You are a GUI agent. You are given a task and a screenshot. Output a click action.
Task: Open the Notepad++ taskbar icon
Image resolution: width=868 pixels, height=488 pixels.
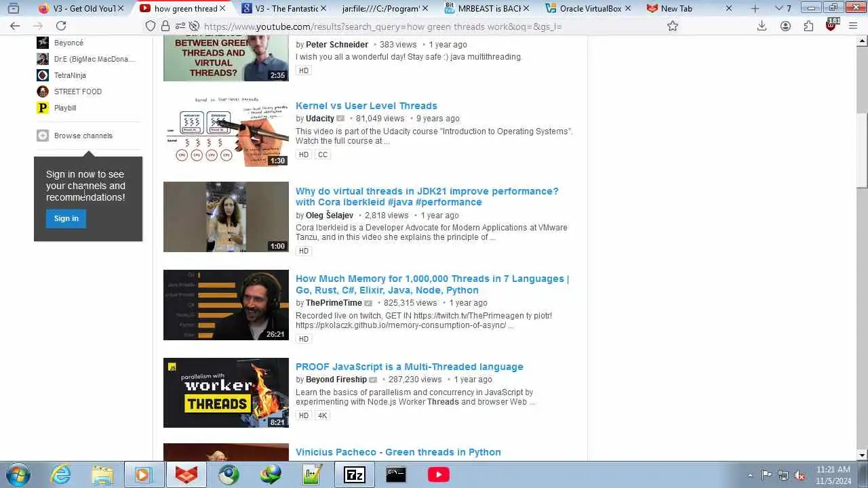pos(313,474)
